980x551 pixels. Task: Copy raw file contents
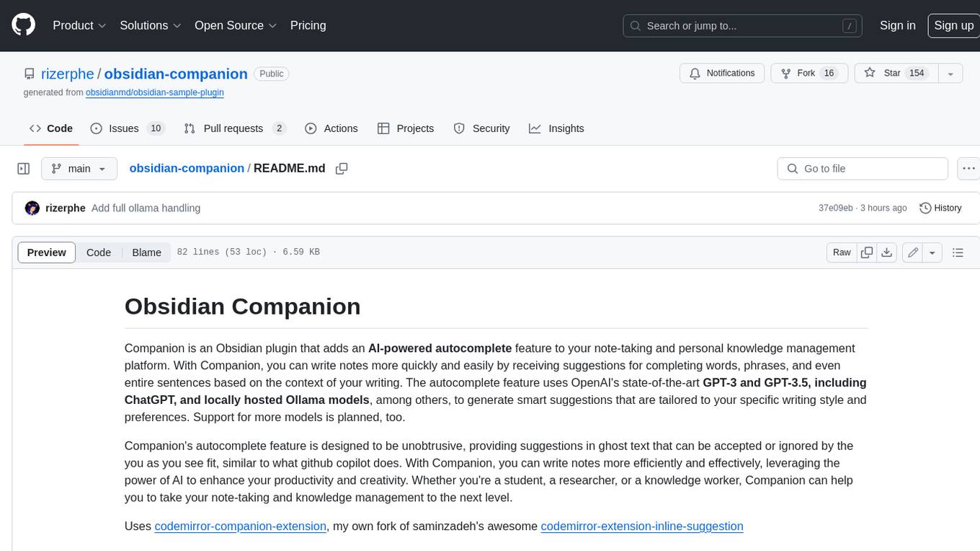[x=867, y=252]
